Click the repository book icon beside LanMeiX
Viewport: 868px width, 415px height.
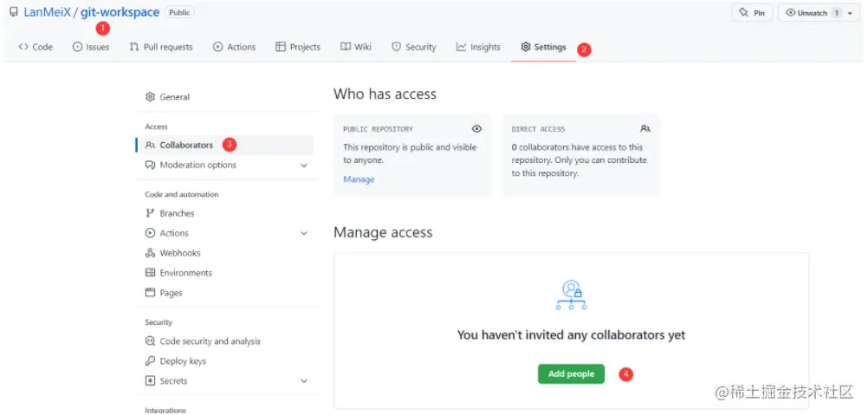pos(14,12)
